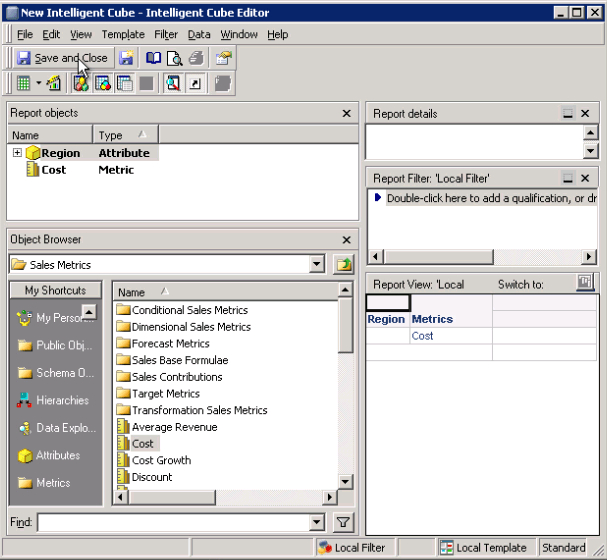607x560 pixels.
Task: Toggle the table-with-cubes Report Objects icon
Action: click(x=81, y=83)
